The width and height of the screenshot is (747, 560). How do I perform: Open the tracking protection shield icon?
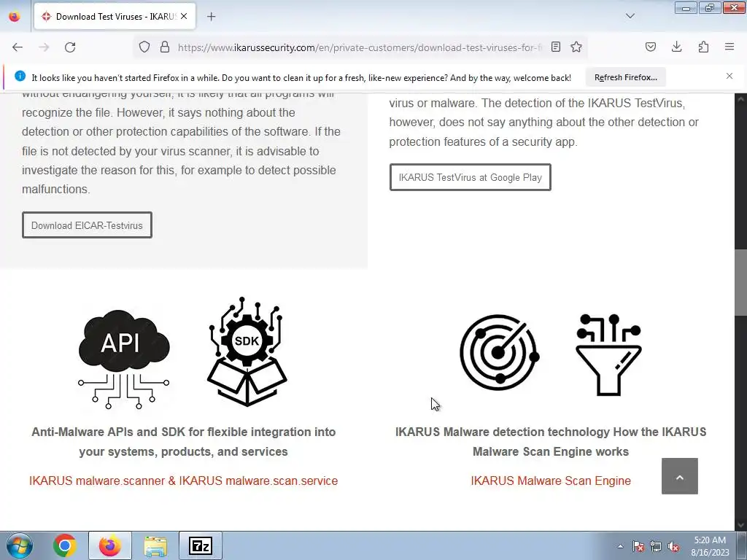144,47
